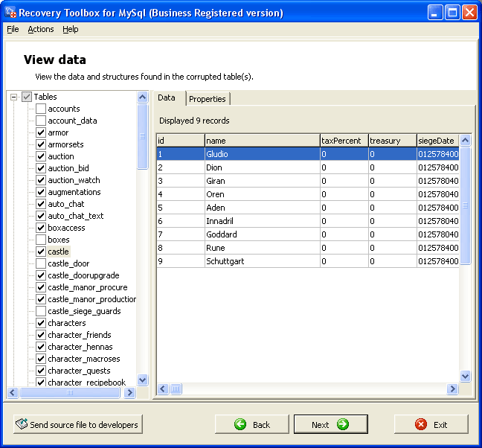Select the characters table in tree
The height and width of the screenshot is (448, 482).
pos(67,323)
